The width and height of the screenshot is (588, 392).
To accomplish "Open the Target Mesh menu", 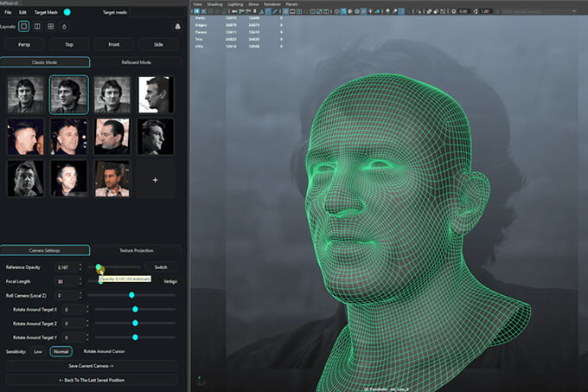I will [45, 12].
